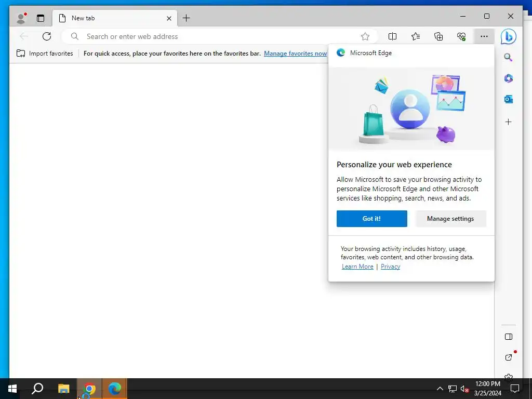Click the address bar search field
Viewport: 532px width, 399px height.
click(x=219, y=36)
